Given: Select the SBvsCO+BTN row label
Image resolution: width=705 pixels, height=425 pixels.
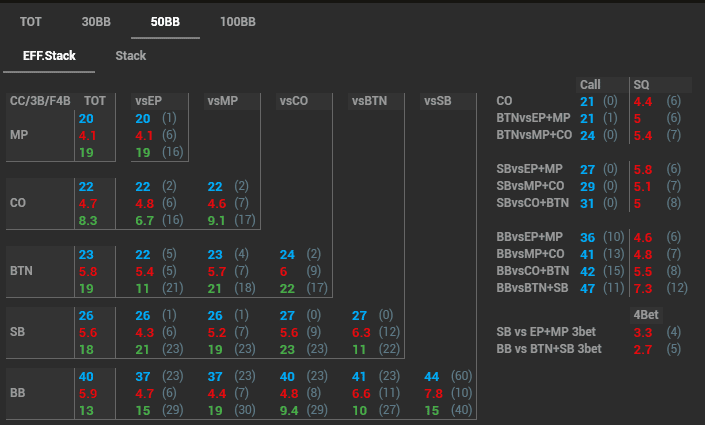Looking at the screenshot, I should pyautogui.click(x=534, y=204).
